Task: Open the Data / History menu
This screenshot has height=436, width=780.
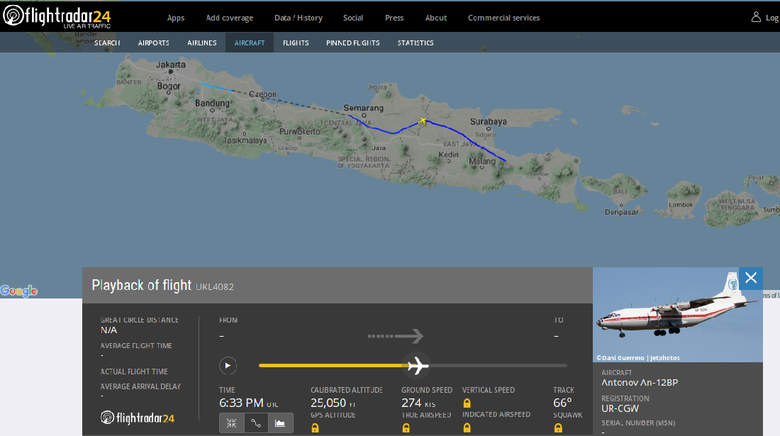Action: 298,18
